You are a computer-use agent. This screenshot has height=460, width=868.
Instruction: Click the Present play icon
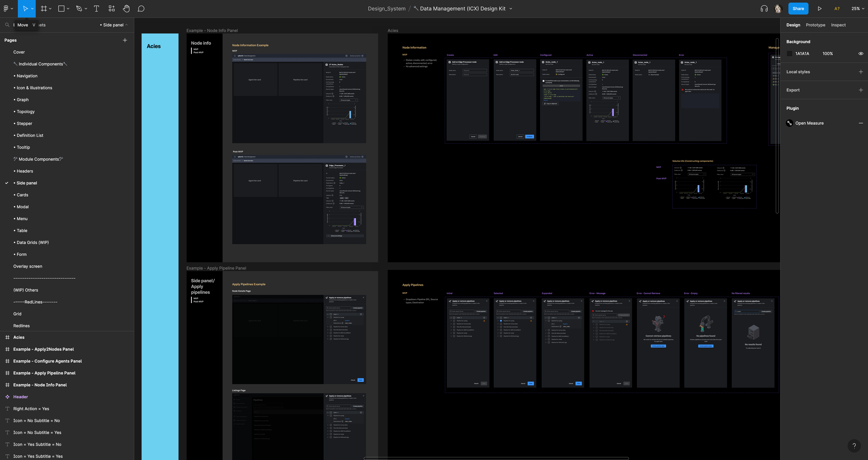[x=819, y=9]
